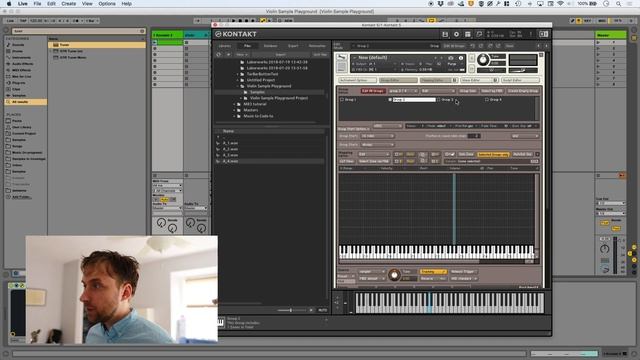
Task: Click the Live browser search field
Action: point(78,31)
